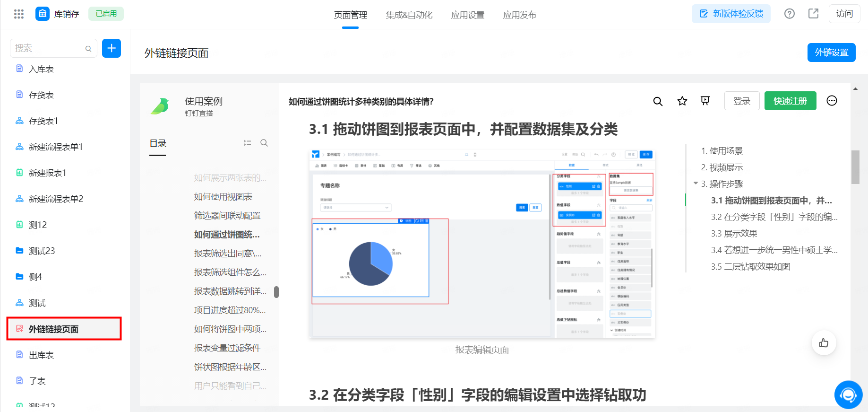Click the 新版体验反馈 button
This screenshot has height=412, width=868.
(731, 14)
